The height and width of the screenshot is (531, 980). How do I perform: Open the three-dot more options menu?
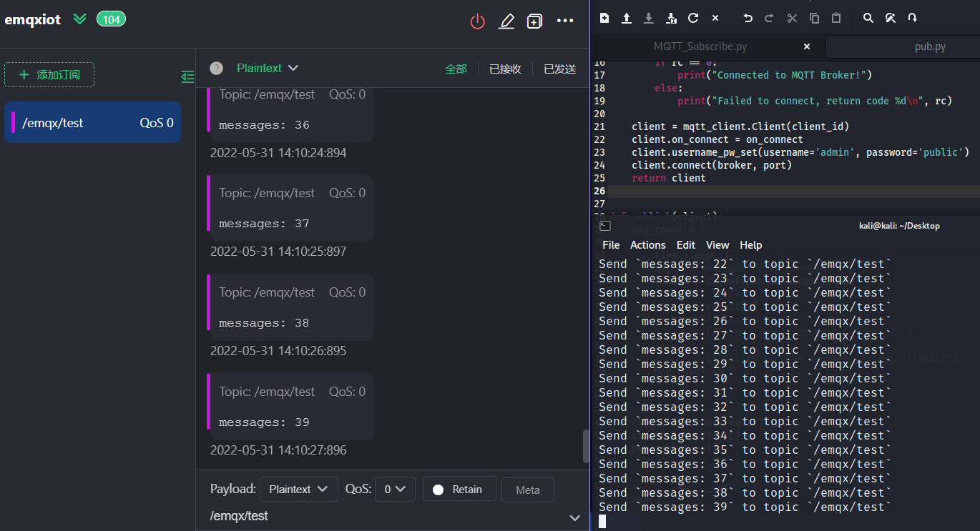565,21
